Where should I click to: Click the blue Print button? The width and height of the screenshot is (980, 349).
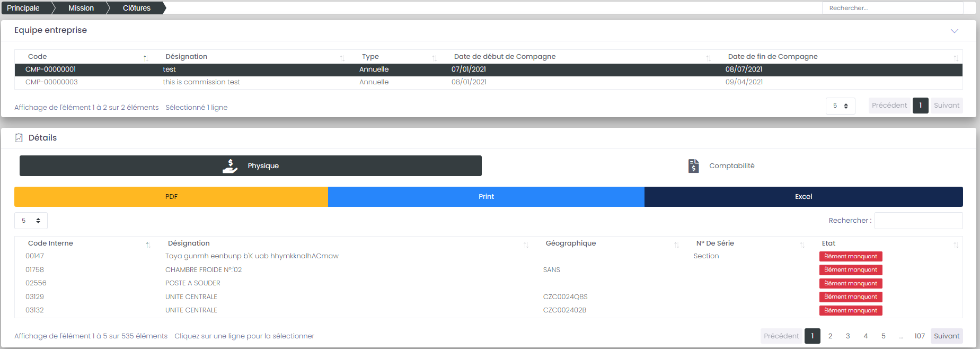[486, 197]
